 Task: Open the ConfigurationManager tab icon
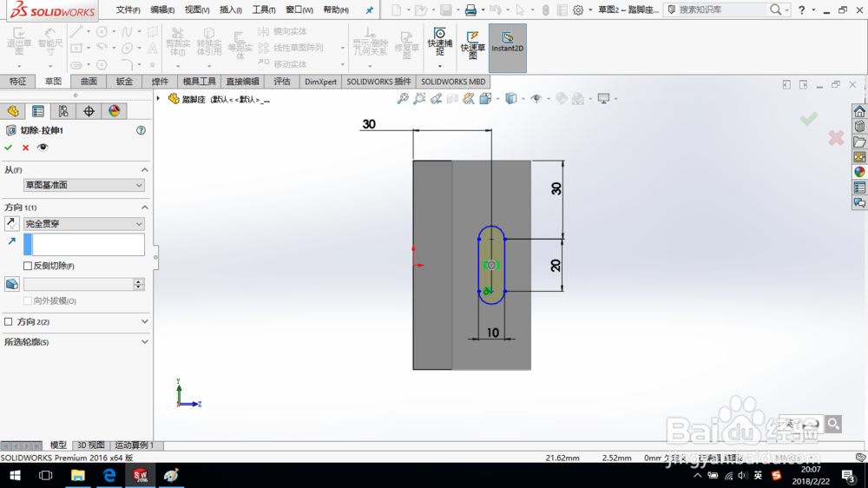pos(63,111)
